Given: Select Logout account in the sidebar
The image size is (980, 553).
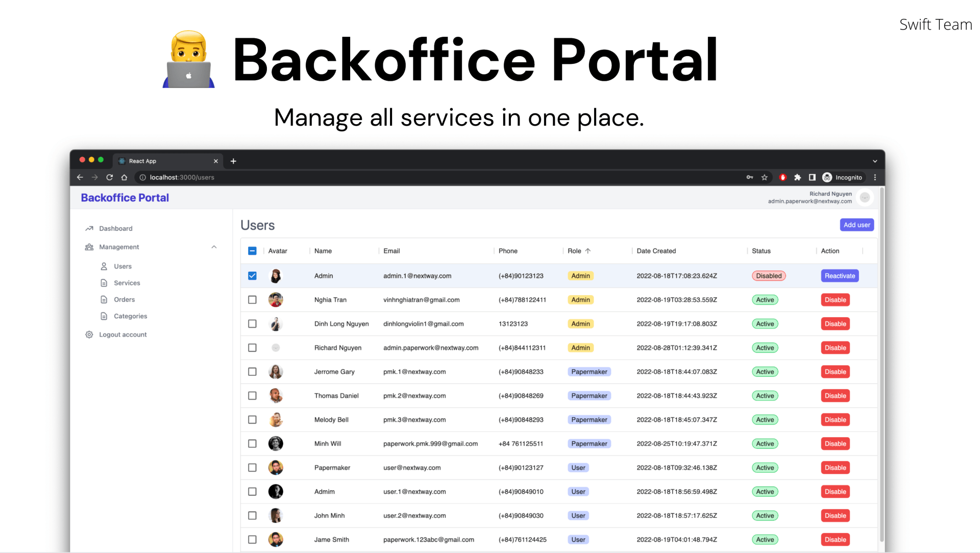Looking at the screenshot, I should 123,334.
